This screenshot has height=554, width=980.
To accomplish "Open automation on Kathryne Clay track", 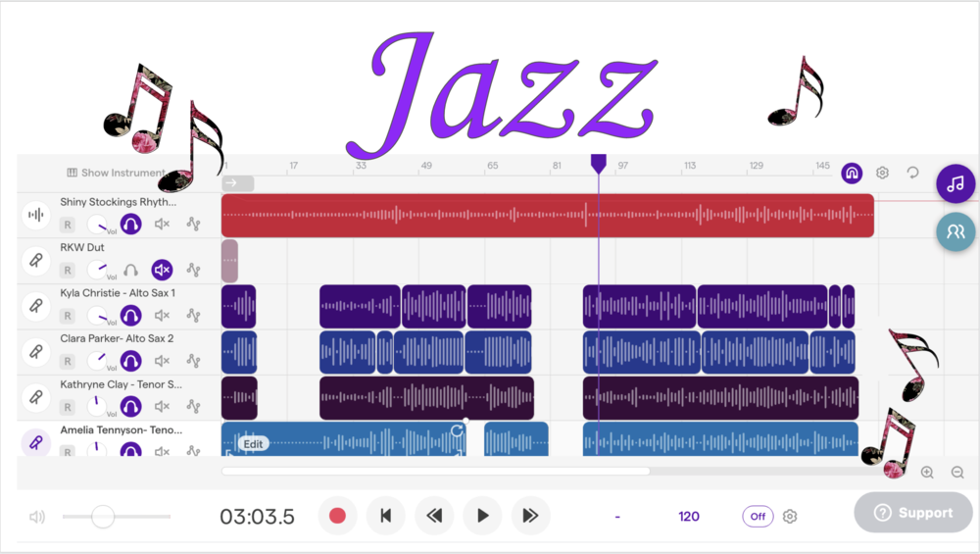I will point(194,407).
